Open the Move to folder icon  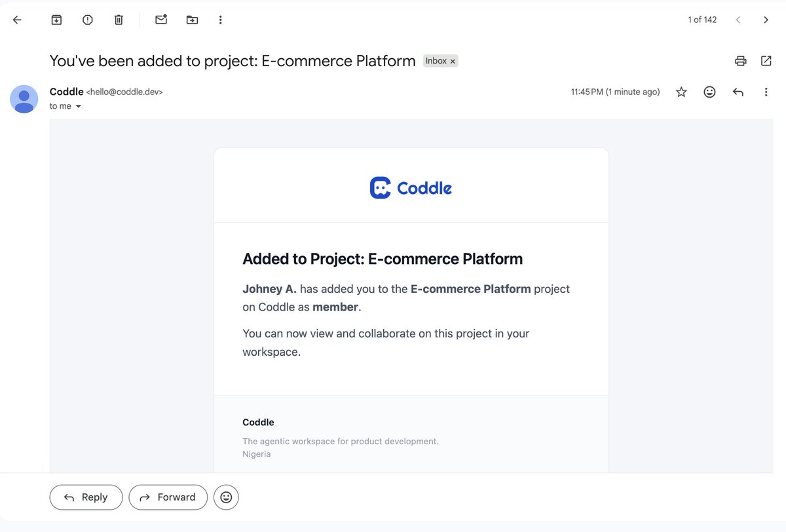(x=192, y=20)
